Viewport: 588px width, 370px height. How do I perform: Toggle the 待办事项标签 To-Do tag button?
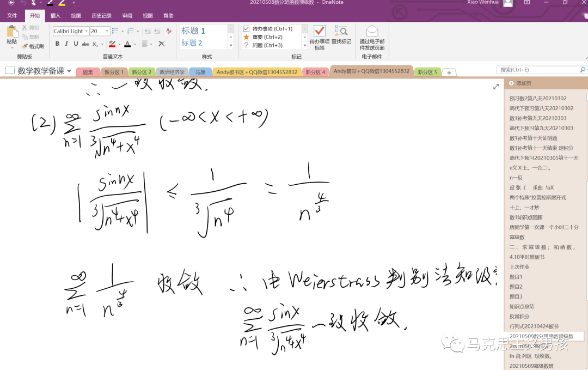(x=320, y=38)
